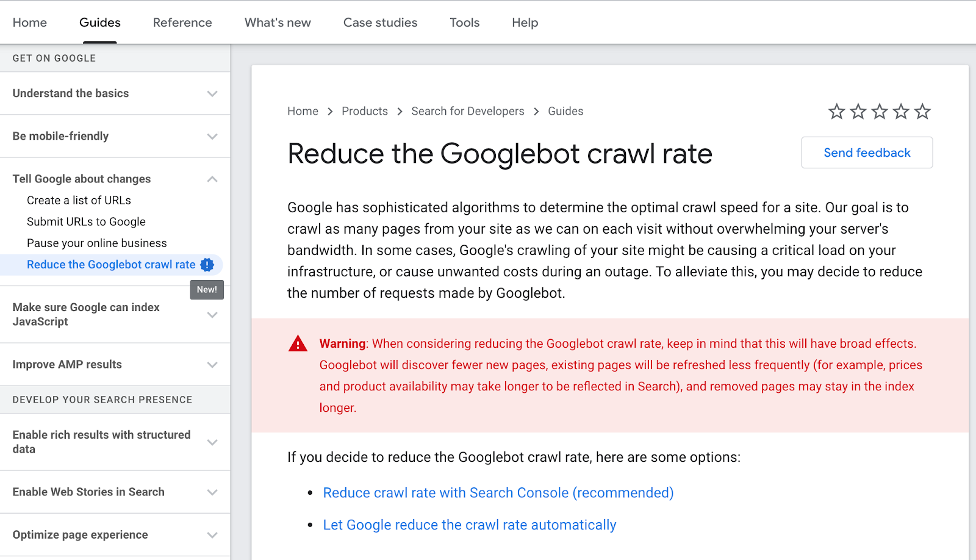Image resolution: width=976 pixels, height=560 pixels.
Task: Click the Send feedback button
Action: 866,153
